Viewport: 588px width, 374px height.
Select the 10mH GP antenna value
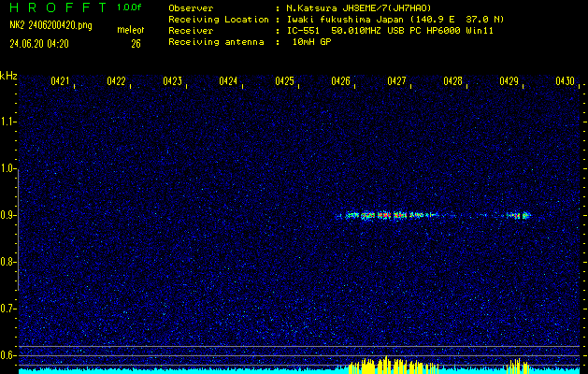[311, 42]
